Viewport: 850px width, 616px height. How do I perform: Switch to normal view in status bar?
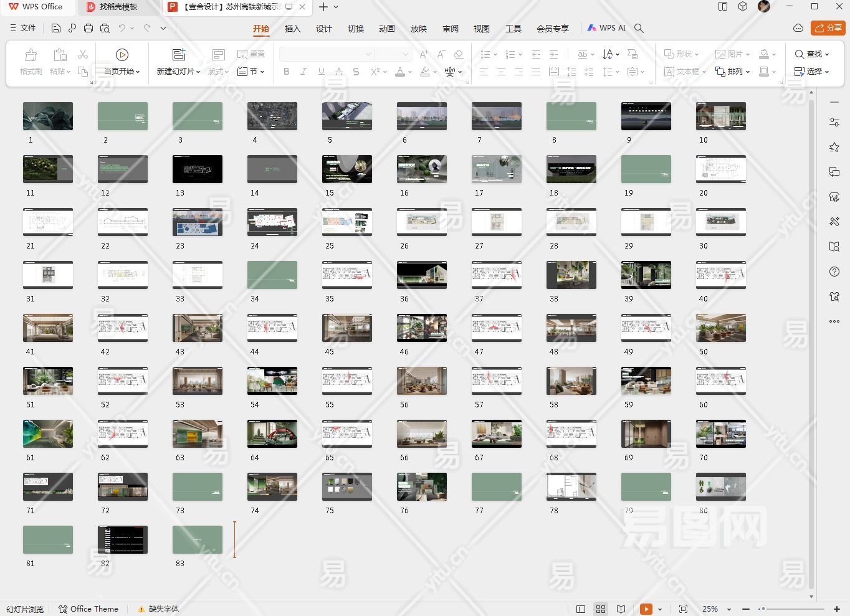[581, 609]
